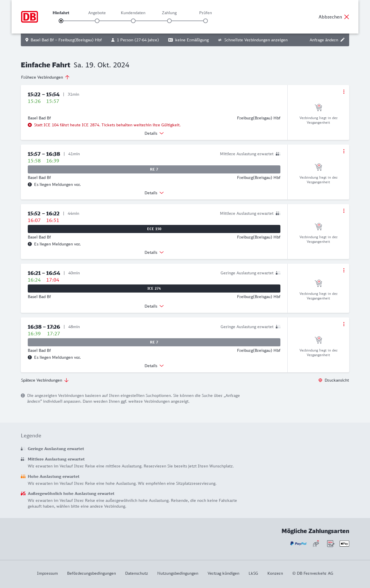
Task: Click the printer icon for Druckansicht
Action: point(320,380)
